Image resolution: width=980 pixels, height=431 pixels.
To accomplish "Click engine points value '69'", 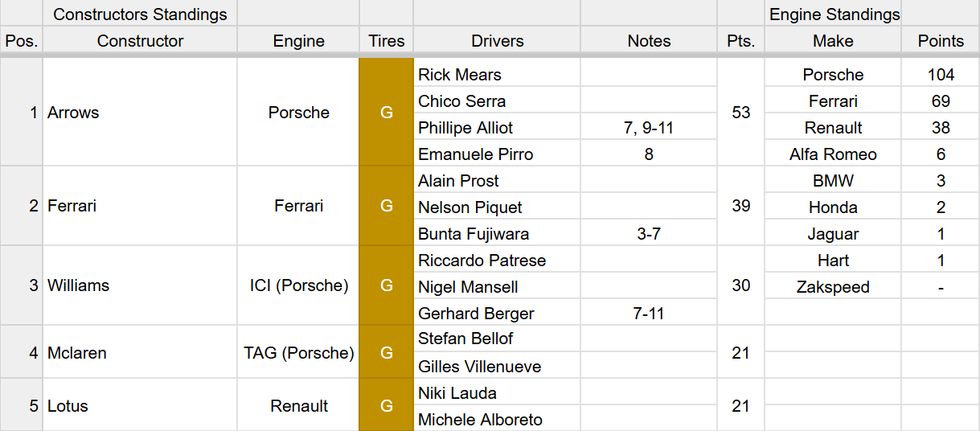I will (x=941, y=101).
